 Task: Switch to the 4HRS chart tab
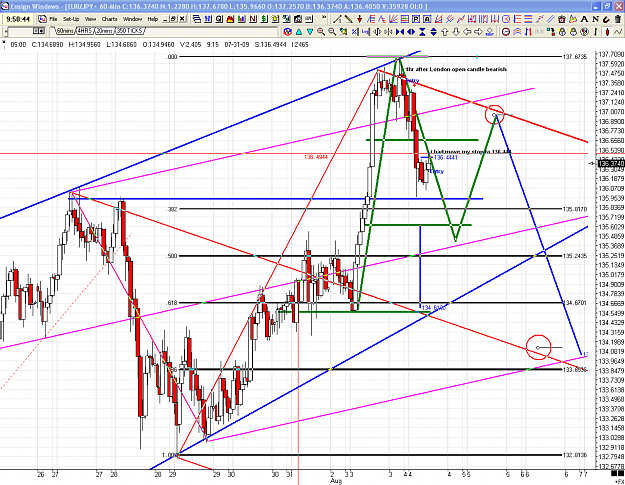point(84,31)
